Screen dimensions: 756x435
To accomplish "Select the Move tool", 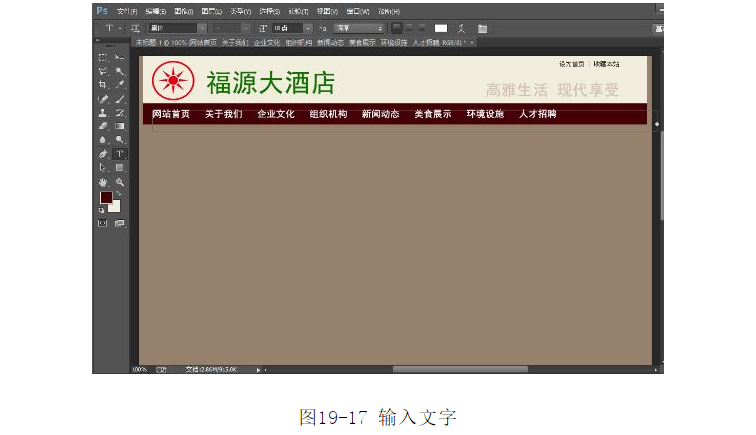I will [120, 58].
